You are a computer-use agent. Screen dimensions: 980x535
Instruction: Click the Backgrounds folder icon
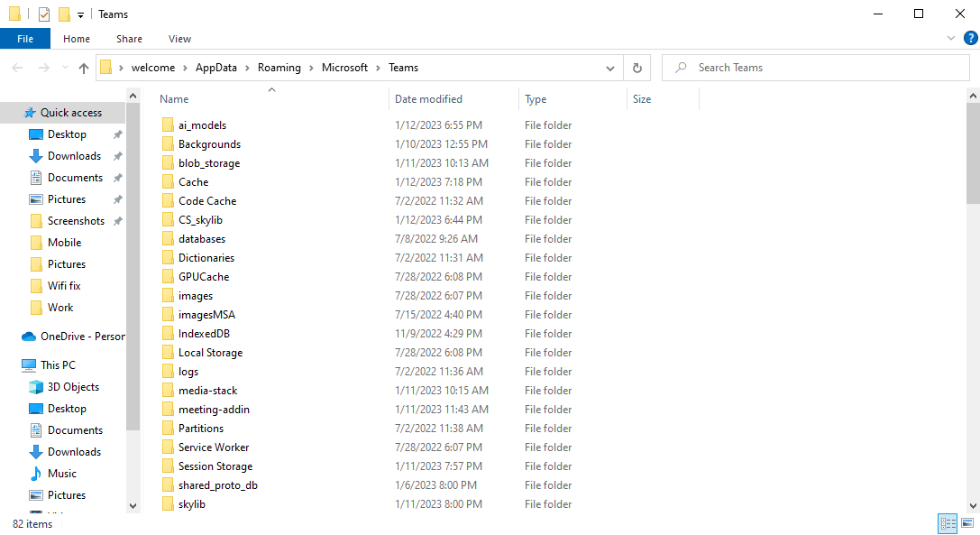click(168, 144)
